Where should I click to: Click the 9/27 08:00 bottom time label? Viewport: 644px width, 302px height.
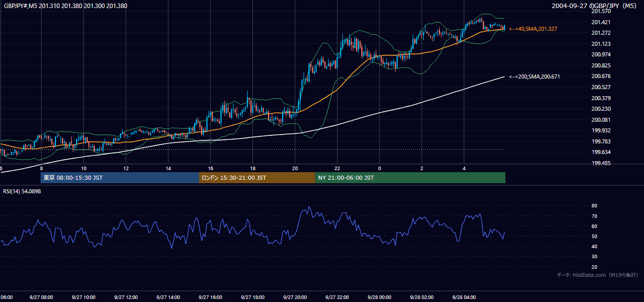[41, 297]
